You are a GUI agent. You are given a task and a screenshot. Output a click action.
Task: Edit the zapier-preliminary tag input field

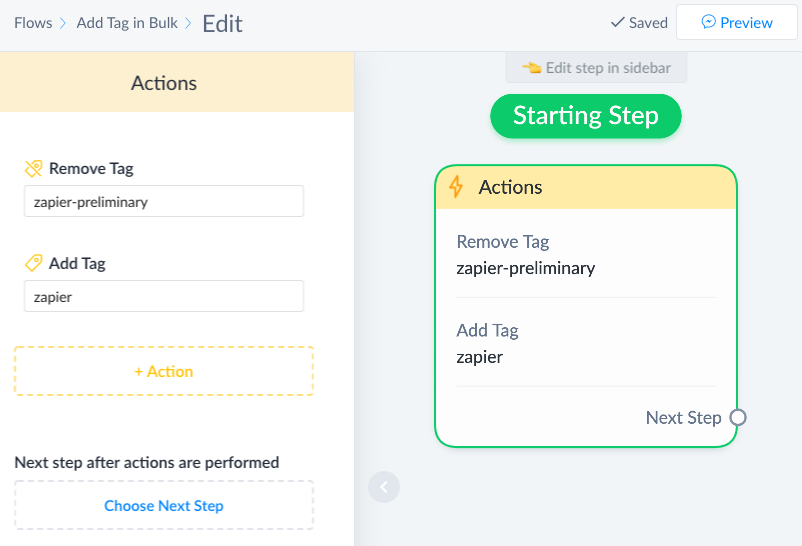coord(164,201)
